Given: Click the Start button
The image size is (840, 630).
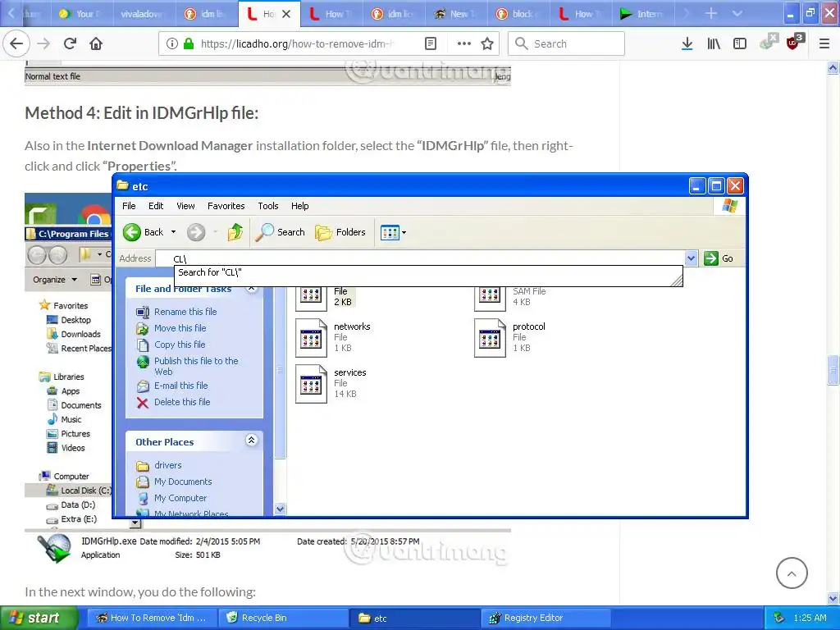Looking at the screenshot, I should [39, 618].
